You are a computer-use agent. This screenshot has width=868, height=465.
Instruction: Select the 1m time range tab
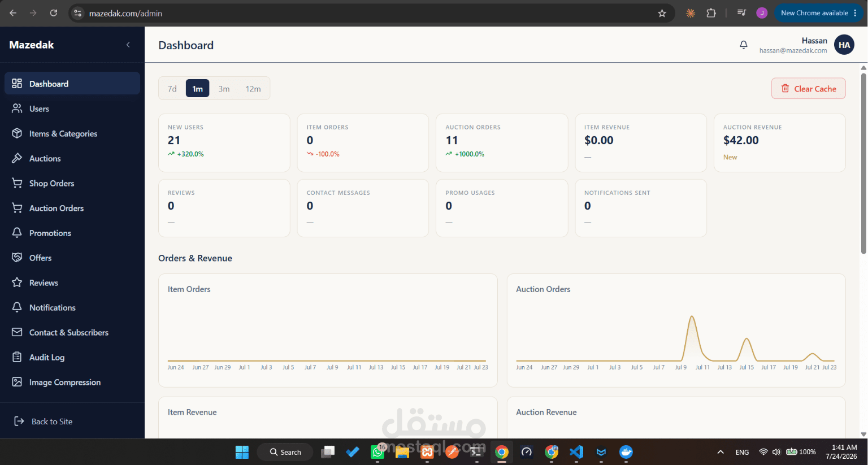[197, 89]
